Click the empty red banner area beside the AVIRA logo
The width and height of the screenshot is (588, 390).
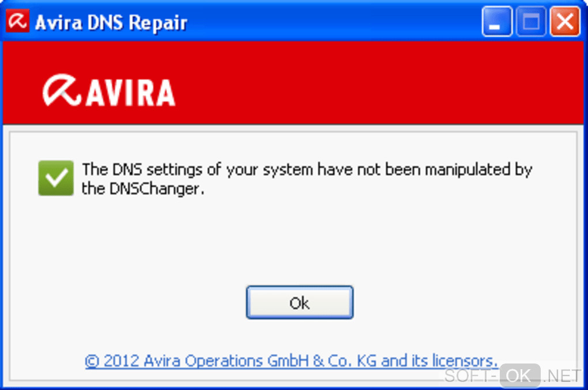tap(375, 83)
